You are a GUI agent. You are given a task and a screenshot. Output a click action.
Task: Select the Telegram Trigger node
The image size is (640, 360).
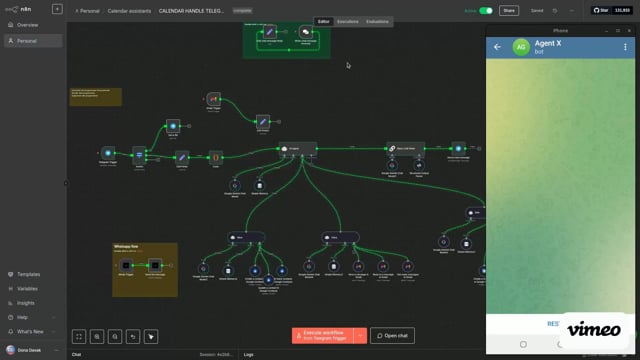click(108, 153)
